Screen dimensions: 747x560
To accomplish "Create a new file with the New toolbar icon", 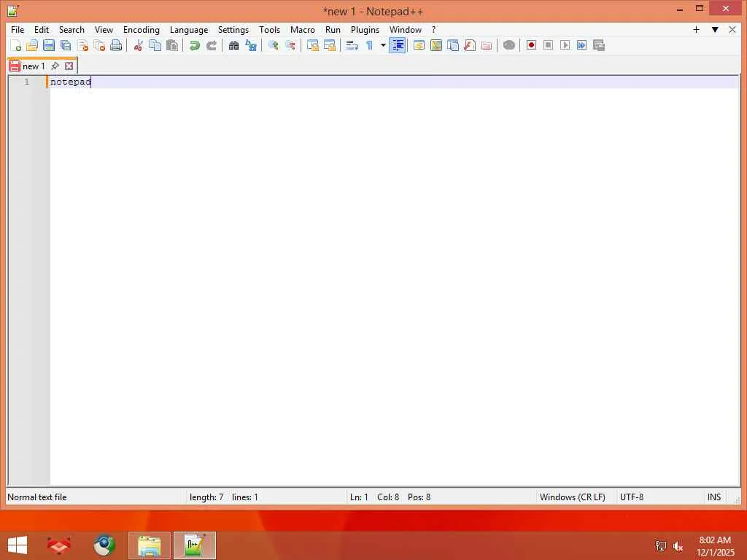I will point(15,45).
